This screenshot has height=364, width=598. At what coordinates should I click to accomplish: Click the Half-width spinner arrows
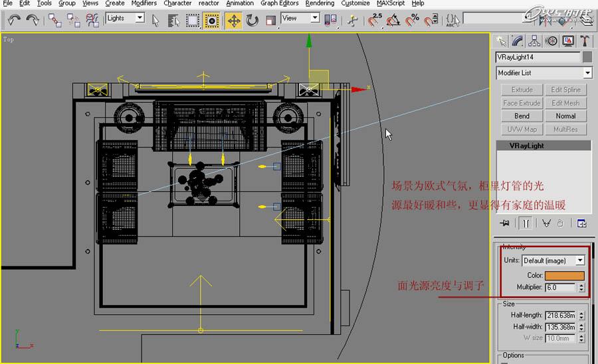point(581,327)
